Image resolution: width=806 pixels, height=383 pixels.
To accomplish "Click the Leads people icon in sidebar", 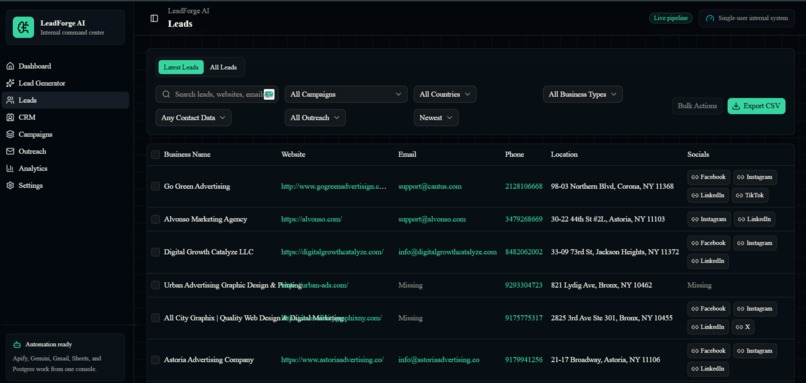I will point(10,100).
